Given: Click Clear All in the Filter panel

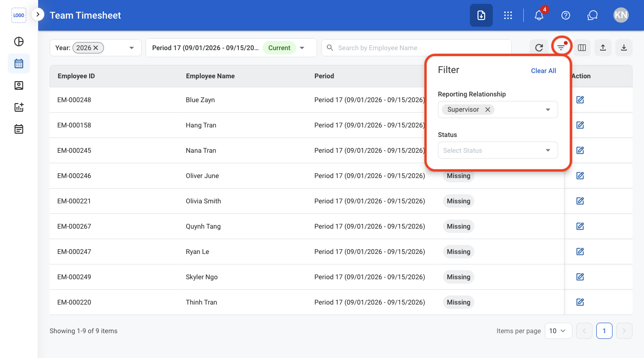Looking at the screenshot, I should (x=543, y=71).
